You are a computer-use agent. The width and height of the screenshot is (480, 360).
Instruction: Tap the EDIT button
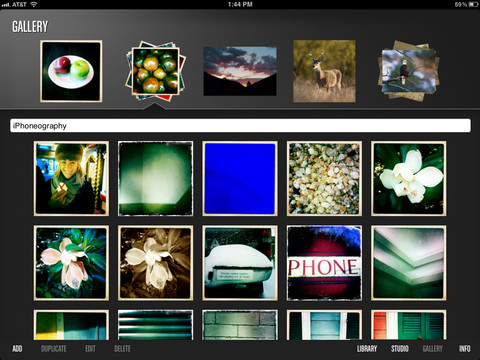(x=90, y=349)
